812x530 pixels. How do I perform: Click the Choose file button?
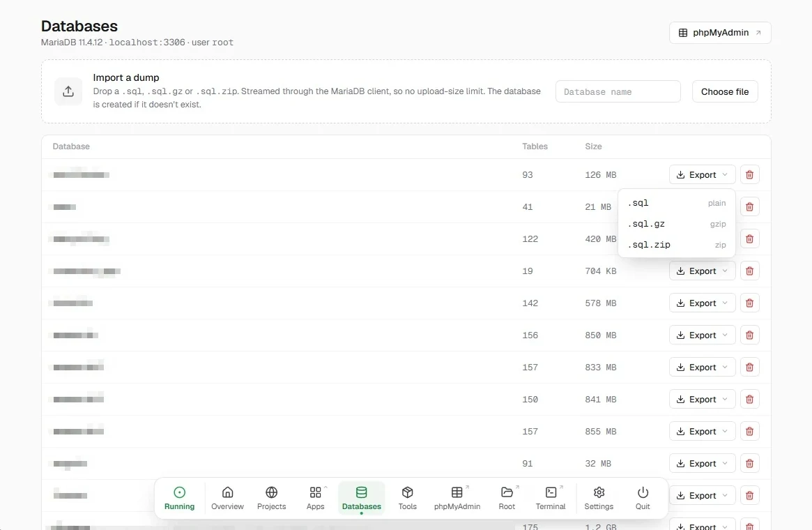[x=724, y=91]
